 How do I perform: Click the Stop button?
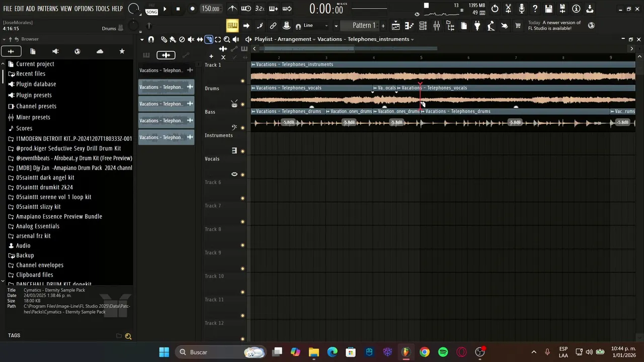pyautogui.click(x=178, y=9)
